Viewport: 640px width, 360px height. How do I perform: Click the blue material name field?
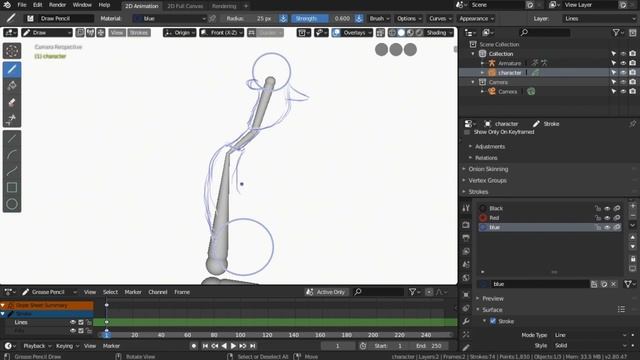[x=539, y=284]
